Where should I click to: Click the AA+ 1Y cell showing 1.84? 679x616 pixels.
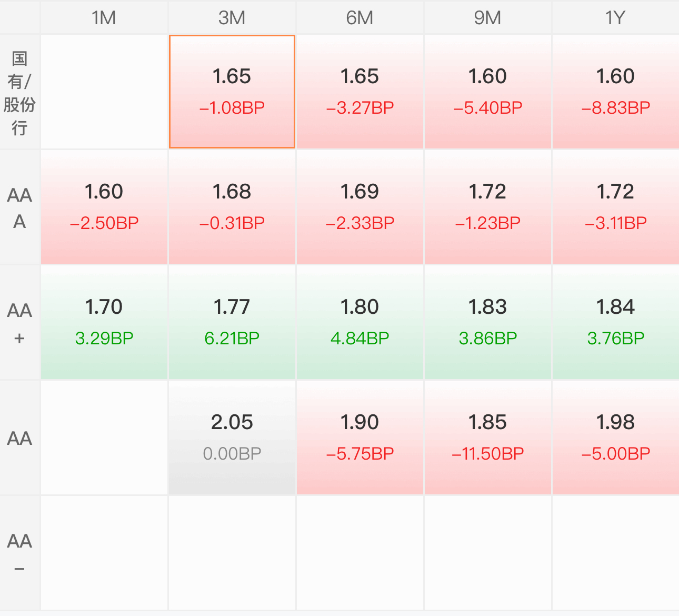(x=615, y=322)
